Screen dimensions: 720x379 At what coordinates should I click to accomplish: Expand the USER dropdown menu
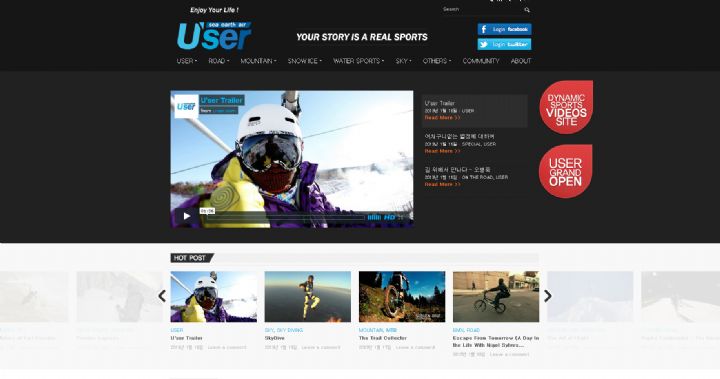[x=187, y=61]
